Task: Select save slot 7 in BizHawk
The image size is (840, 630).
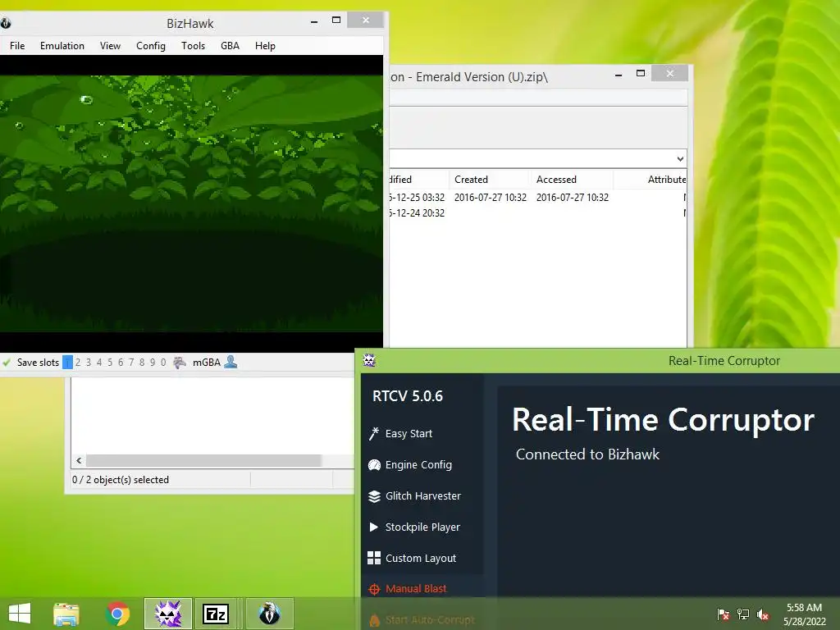Action: [131, 362]
